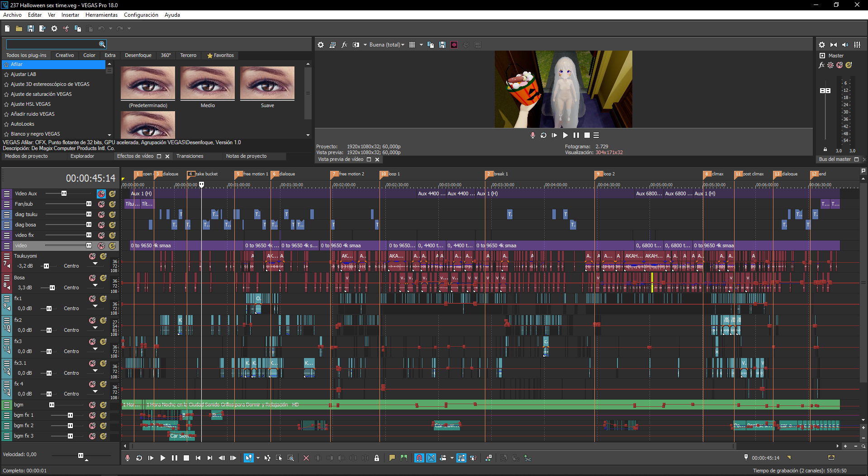Open the Herramientas menu
The height and width of the screenshot is (476, 868).
[x=101, y=15]
